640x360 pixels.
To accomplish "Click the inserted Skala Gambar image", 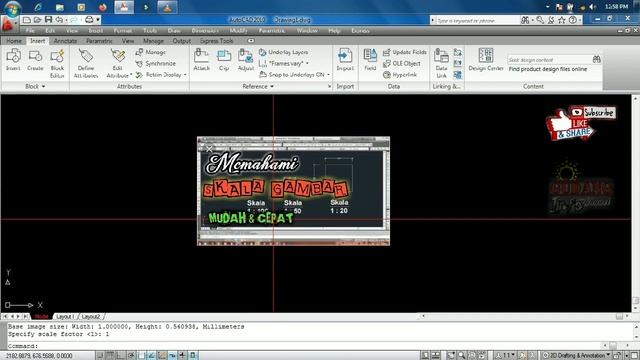I will click(x=293, y=191).
